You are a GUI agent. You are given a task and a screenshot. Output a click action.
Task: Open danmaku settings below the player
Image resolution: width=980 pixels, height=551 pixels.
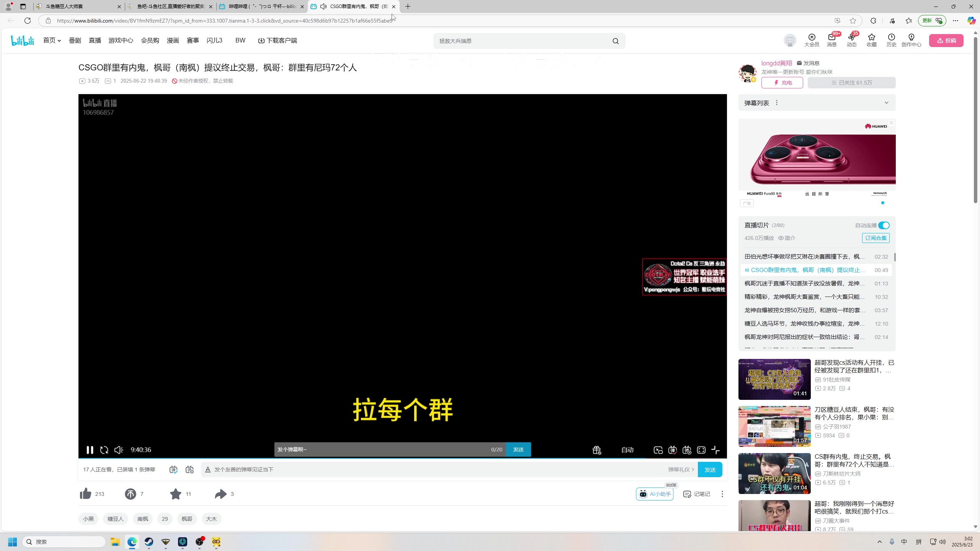click(189, 469)
